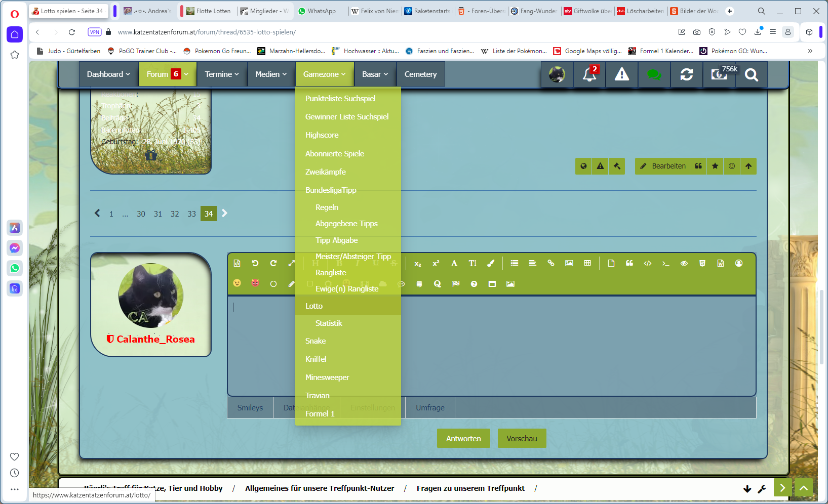Open the Calanthe_Rosea profile link
Screen dimensions: 828x504
[155, 339]
